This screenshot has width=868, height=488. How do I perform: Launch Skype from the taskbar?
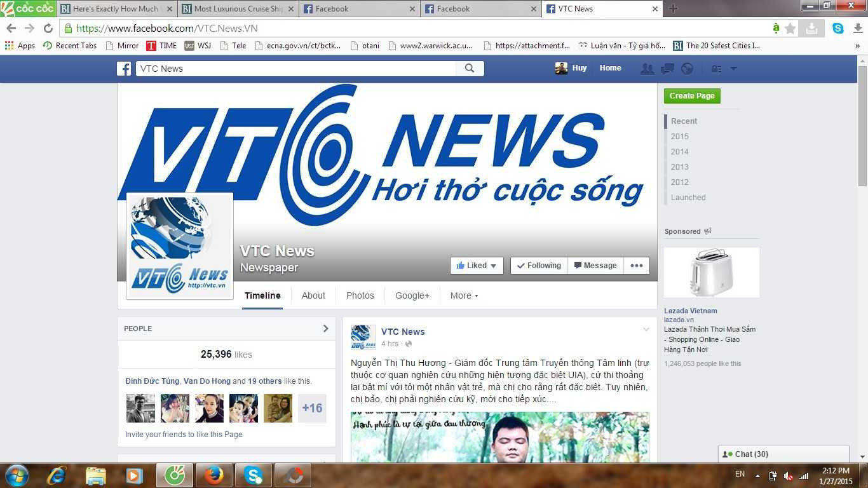254,475
